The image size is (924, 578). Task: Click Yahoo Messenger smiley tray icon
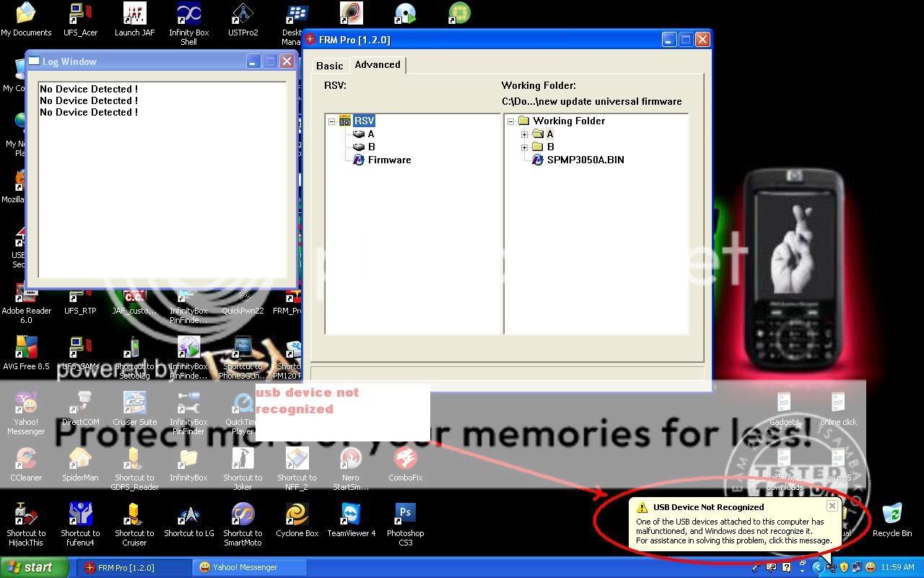[870, 568]
